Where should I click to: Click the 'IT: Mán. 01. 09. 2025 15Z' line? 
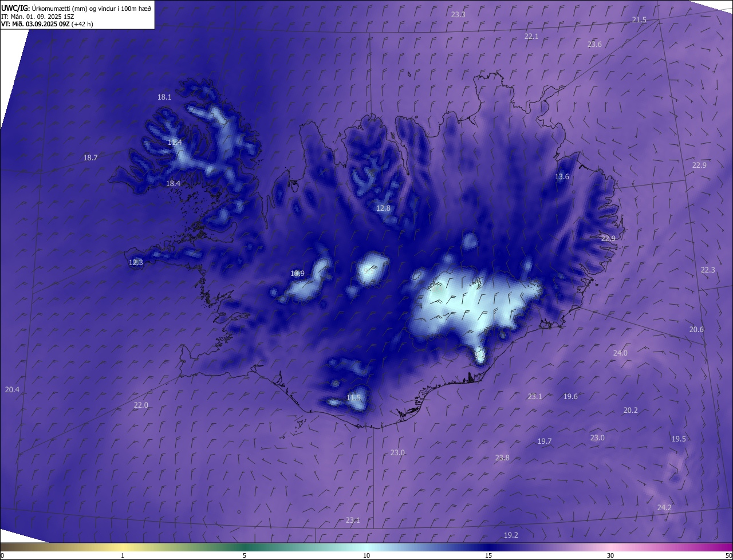point(37,17)
